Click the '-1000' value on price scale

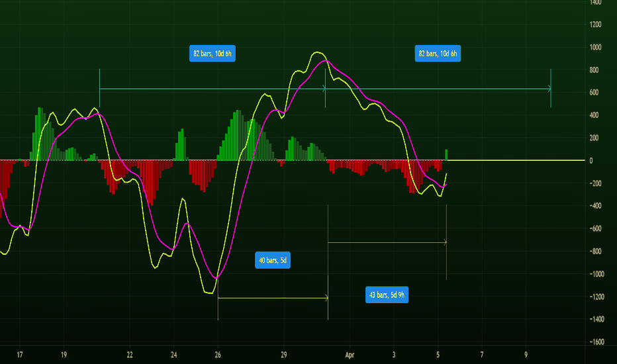click(x=596, y=274)
